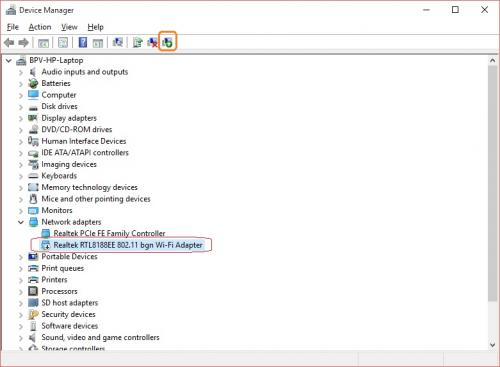The width and height of the screenshot is (500, 367).
Task: Select Realtek PCIe FE Family Controller
Action: click(109, 233)
